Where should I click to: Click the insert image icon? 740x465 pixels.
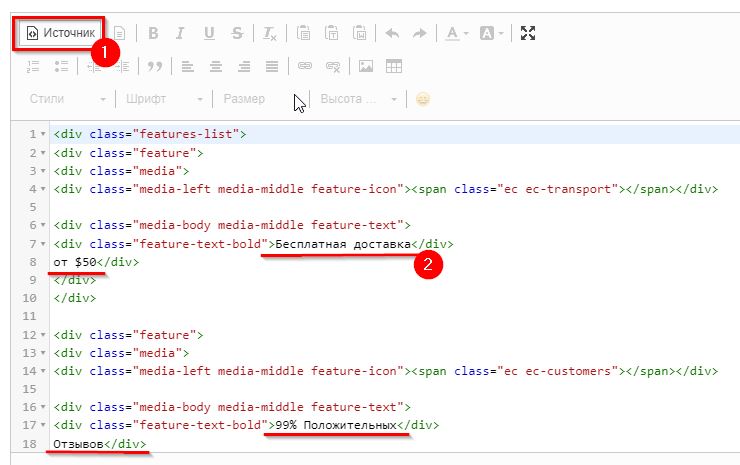[366, 66]
